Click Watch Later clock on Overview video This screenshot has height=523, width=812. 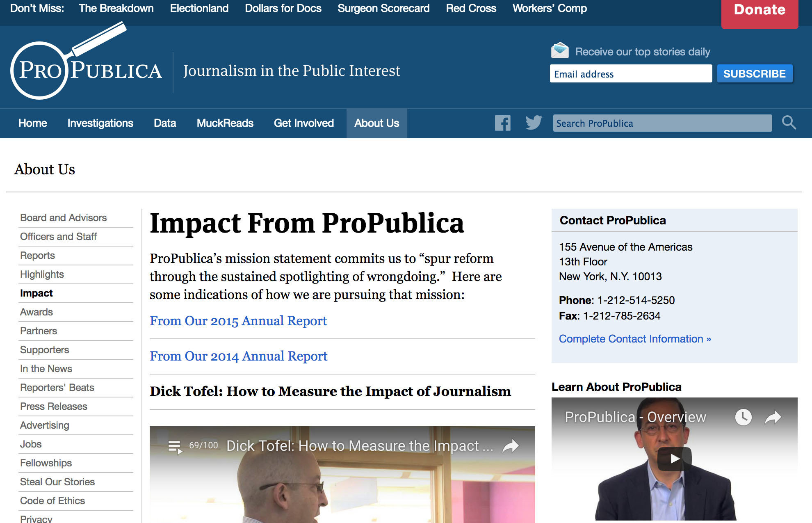(743, 417)
